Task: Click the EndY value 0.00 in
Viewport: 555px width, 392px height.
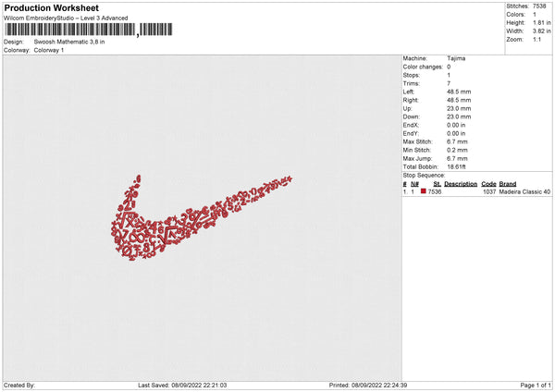Action: (x=456, y=134)
